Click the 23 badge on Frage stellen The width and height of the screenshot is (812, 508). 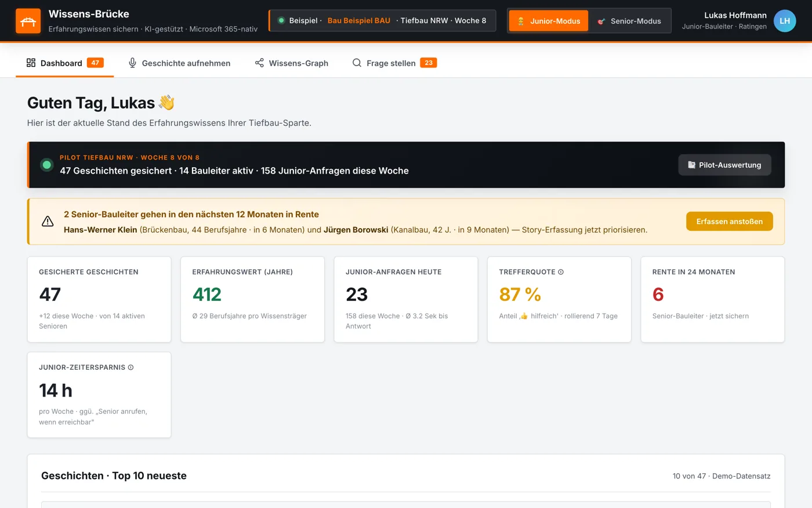pos(428,63)
